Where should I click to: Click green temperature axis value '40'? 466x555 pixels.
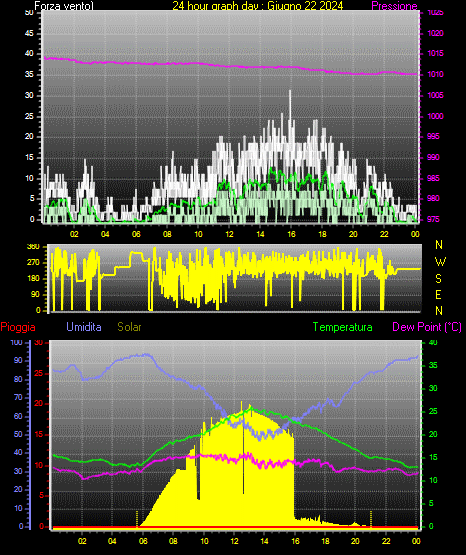click(433, 342)
